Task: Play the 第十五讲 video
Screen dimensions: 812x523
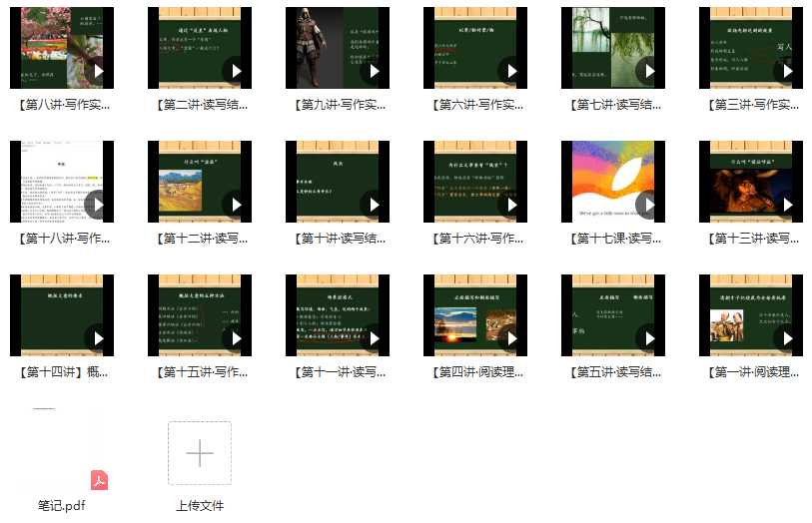Action: (235, 338)
